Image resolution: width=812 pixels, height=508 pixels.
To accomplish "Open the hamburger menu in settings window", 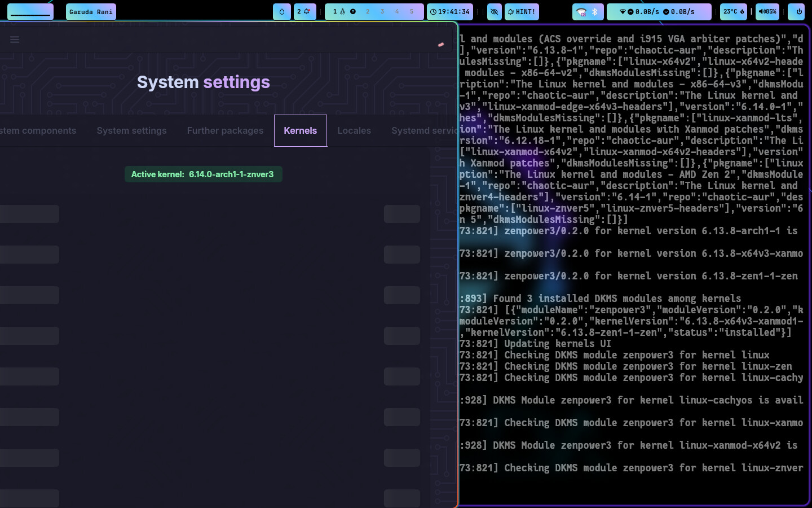I will click(x=15, y=40).
